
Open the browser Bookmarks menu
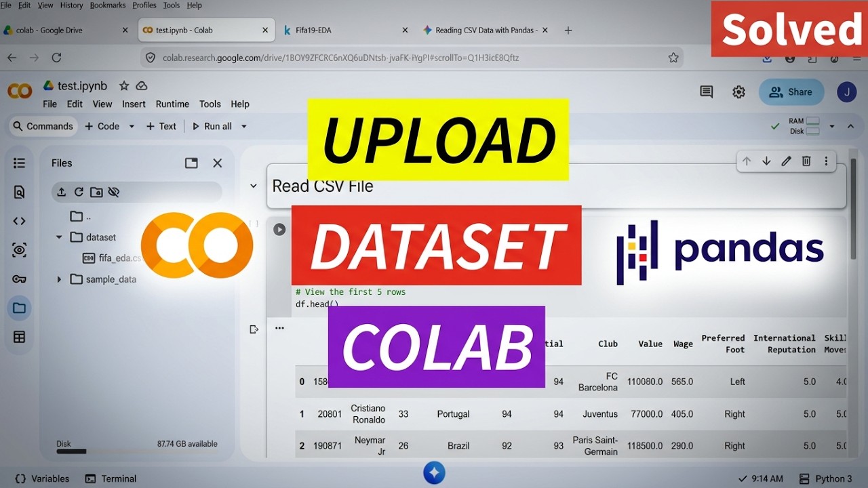pyautogui.click(x=107, y=5)
